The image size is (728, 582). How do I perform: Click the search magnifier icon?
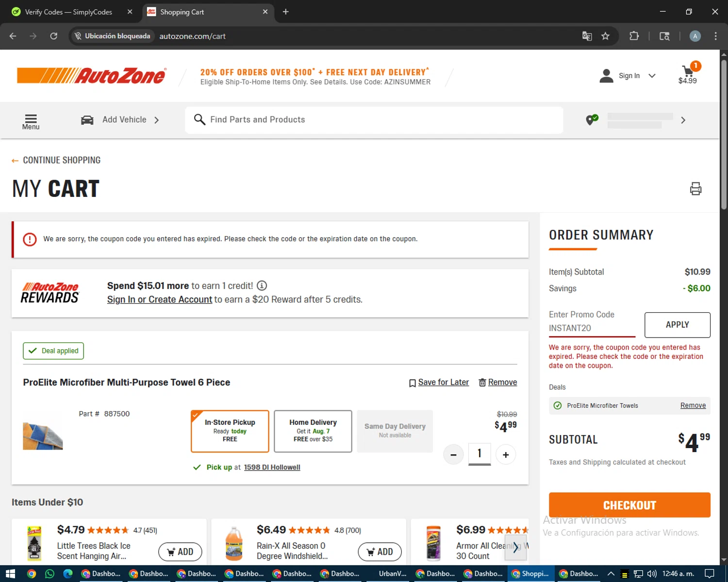click(x=199, y=119)
